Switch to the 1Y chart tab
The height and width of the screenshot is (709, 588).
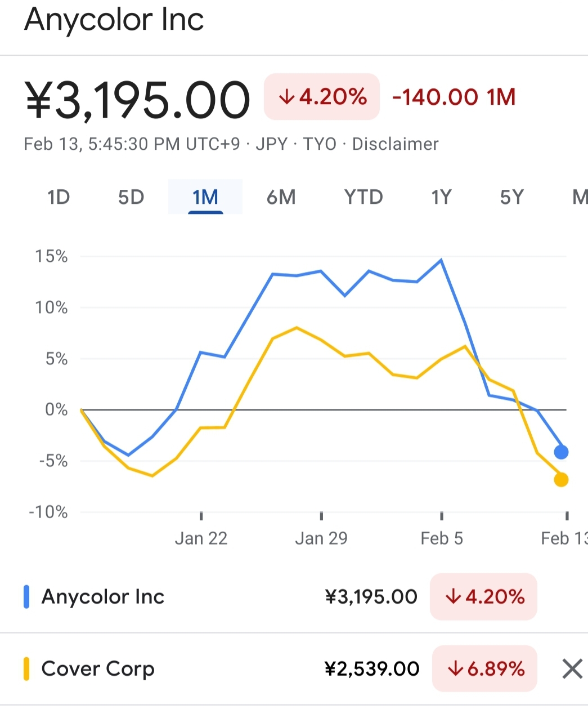coord(442,197)
